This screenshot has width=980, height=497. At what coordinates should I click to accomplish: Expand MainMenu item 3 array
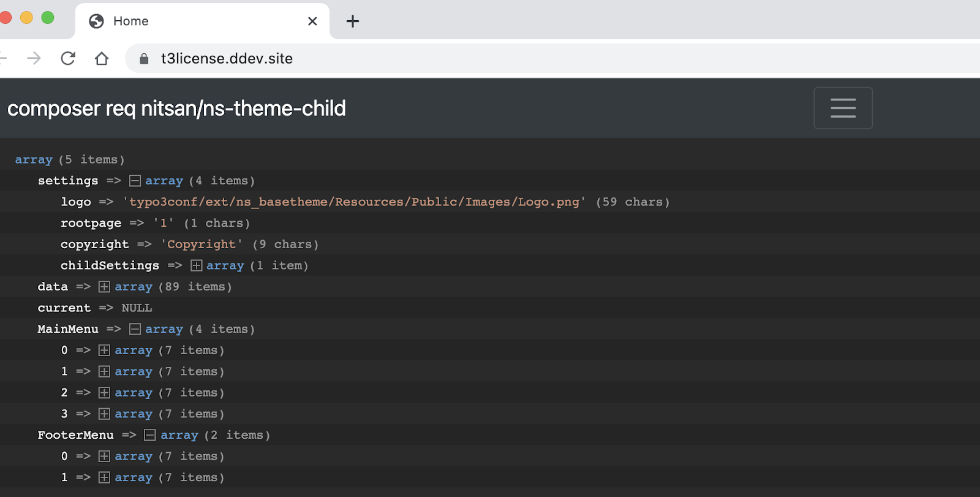(105, 414)
